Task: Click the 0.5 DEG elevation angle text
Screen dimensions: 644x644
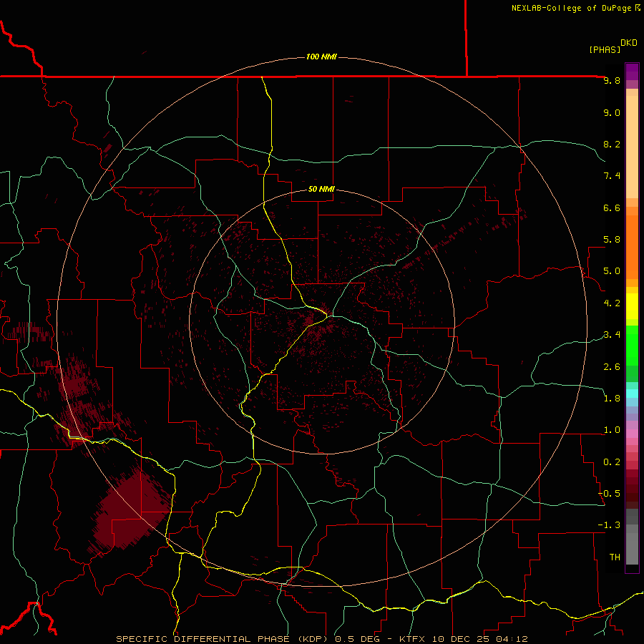Action: click(x=357, y=639)
